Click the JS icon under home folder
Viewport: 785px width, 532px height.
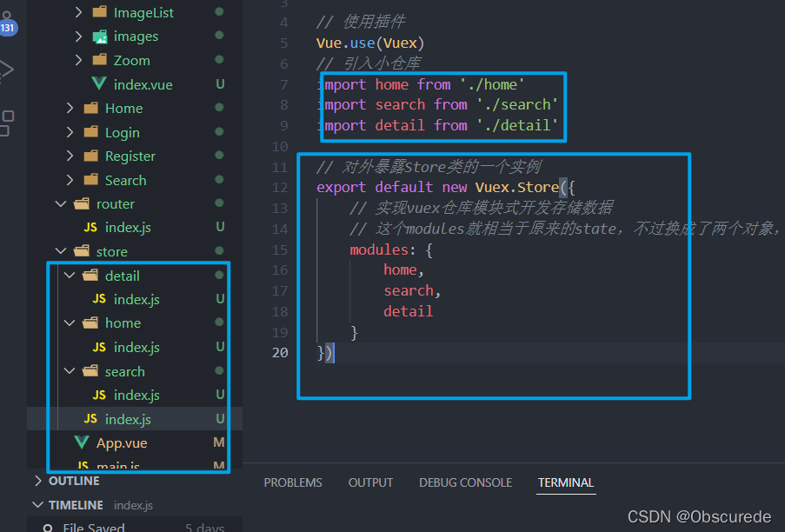click(99, 348)
